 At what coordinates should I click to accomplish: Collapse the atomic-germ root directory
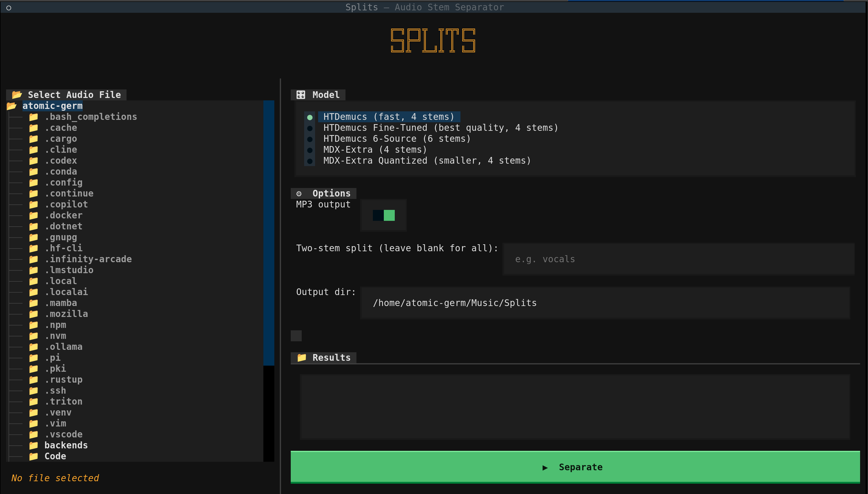click(52, 106)
